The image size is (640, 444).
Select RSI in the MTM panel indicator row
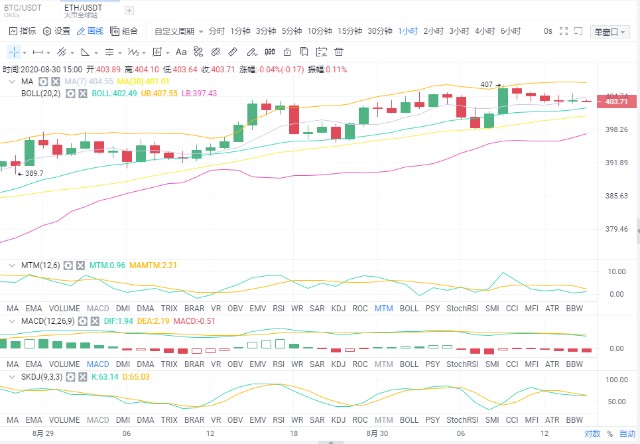pos(278,309)
